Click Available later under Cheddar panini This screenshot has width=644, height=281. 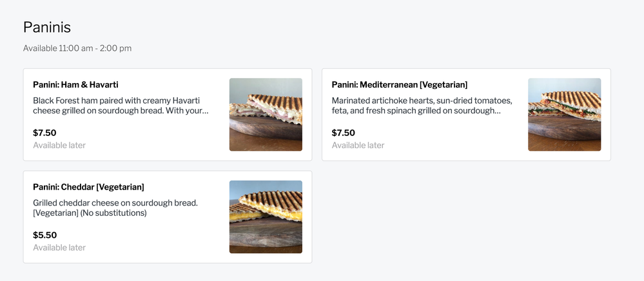[x=59, y=247]
